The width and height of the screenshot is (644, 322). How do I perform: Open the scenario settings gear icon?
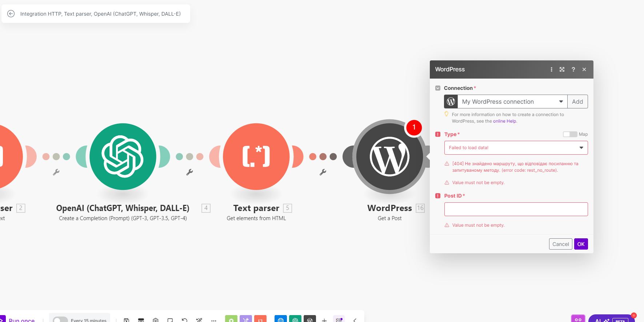[x=156, y=320]
